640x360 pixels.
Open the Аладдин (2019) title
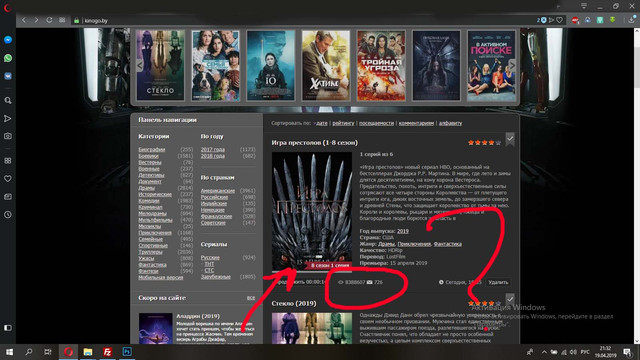pyautogui.click(x=198, y=316)
